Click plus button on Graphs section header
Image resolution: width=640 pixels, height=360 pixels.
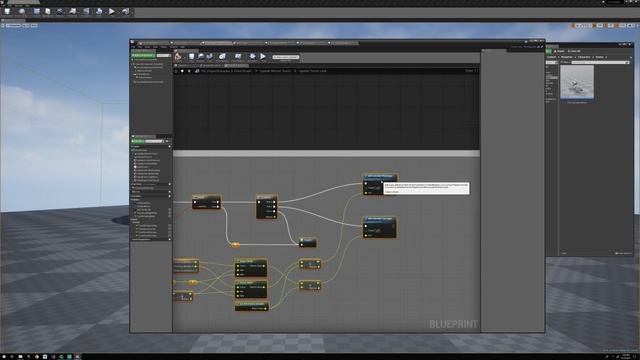tap(169, 146)
